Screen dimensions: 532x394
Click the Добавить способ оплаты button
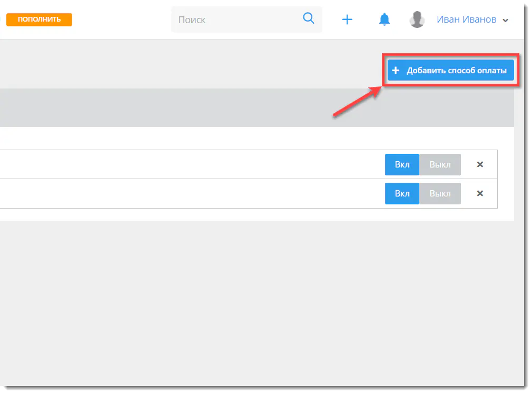coord(451,71)
